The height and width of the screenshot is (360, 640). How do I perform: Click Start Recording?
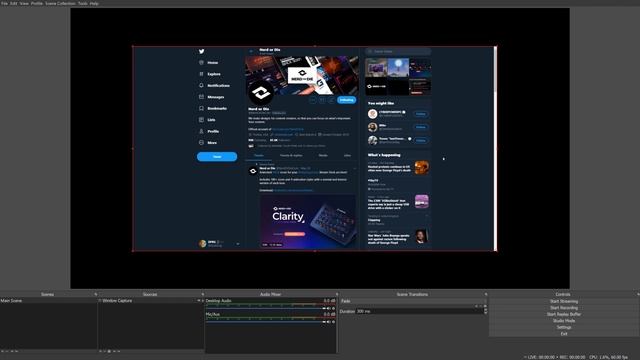click(564, 308)
